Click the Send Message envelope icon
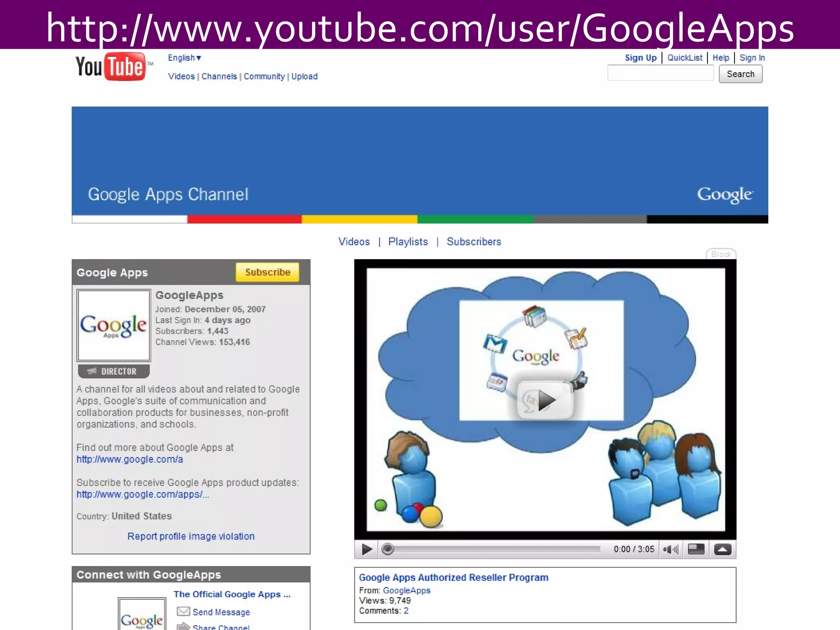The width and height of the screenshot is (840, 630). [x=183, y=612]
